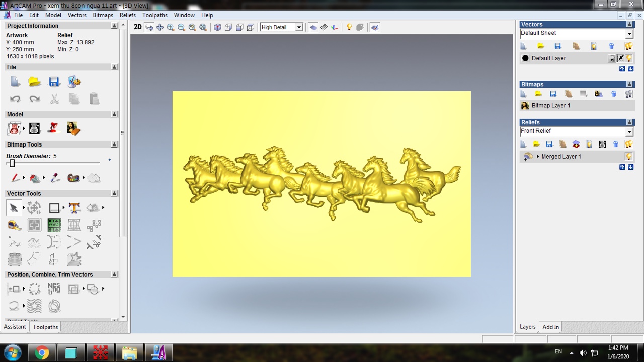
Task: Toggle the lock on Default Layer
Action: coord(612,58)
